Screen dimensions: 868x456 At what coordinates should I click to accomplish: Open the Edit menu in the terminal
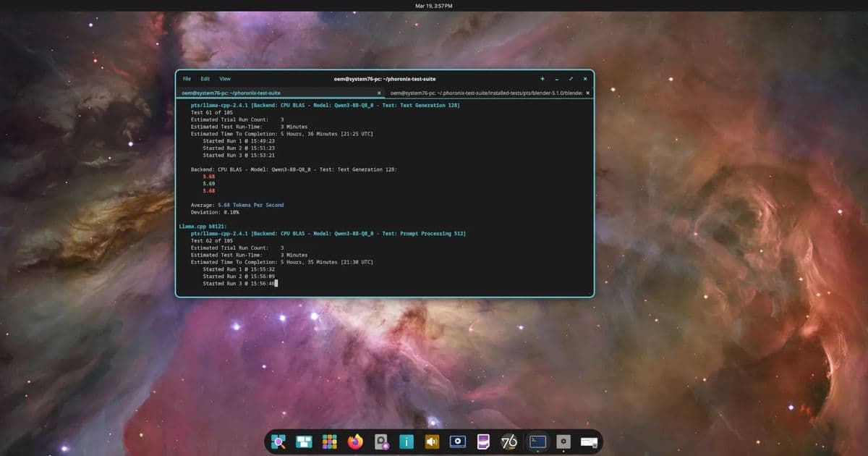click(x=205, y=78)
